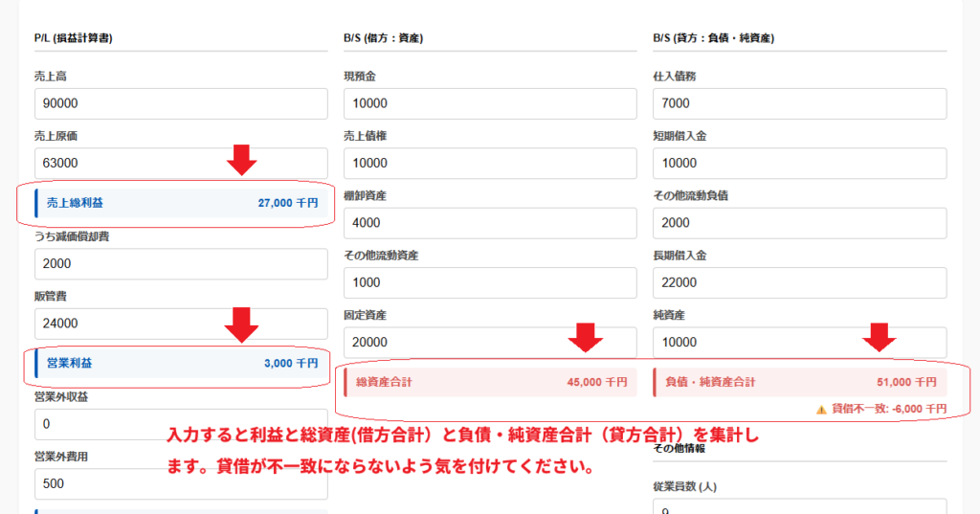The image size is (980, 514).
Task: Click the 営業外費用 input showing 500
Action: tap(180, 483)
